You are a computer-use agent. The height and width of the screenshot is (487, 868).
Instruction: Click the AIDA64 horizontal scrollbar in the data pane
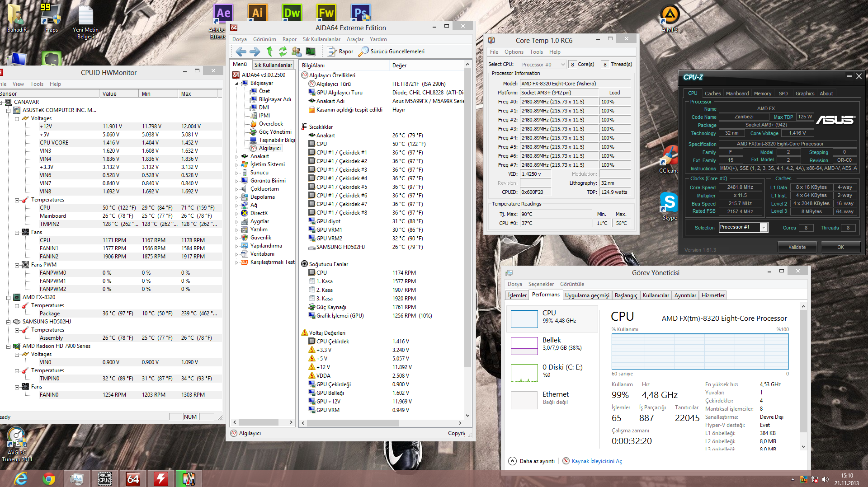point(353,423)
